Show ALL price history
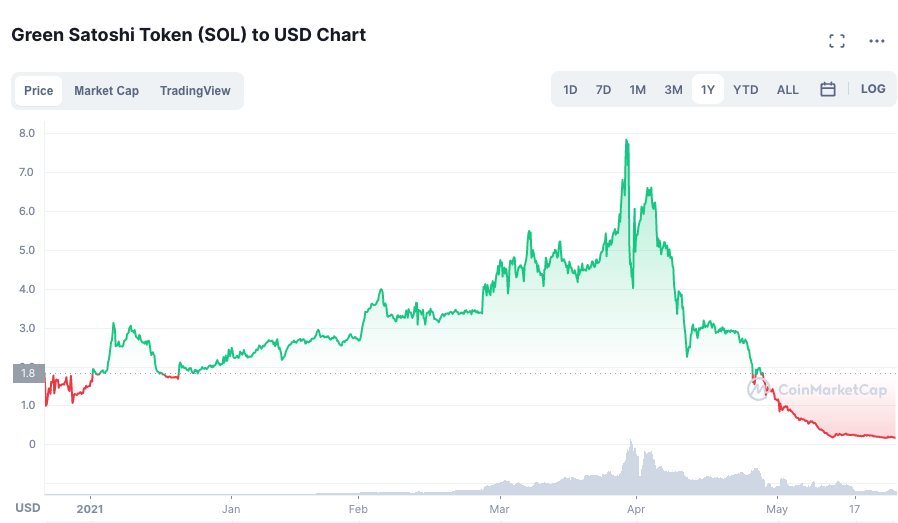The image size is (898, 523). coord(788,90)
